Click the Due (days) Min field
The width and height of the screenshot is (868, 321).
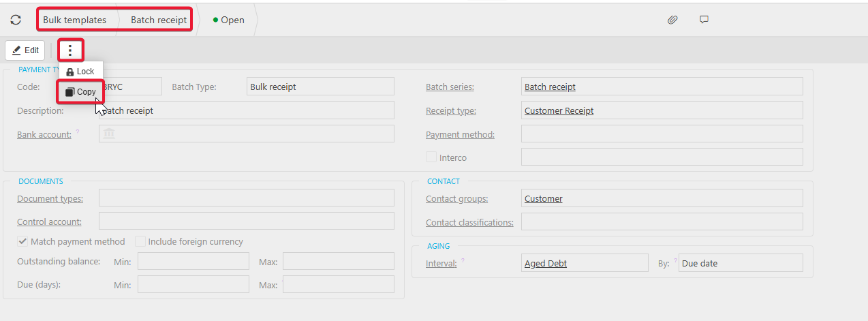[x=193, y=284]
